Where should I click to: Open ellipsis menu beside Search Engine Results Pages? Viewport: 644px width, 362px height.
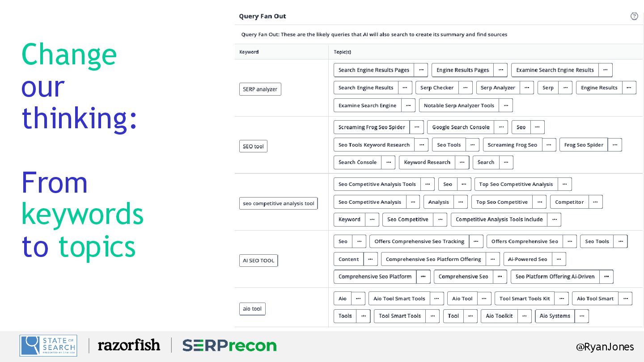(x=421, y=70)
